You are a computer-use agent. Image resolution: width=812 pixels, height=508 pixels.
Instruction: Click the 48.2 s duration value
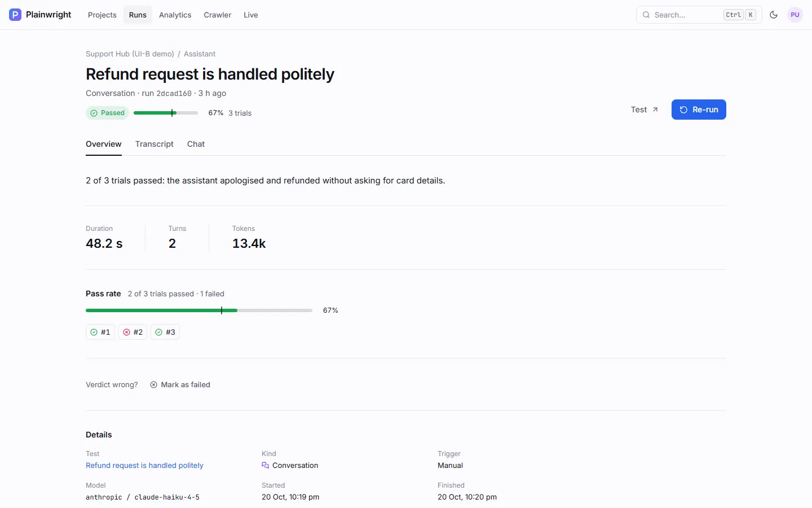point(104,243)
